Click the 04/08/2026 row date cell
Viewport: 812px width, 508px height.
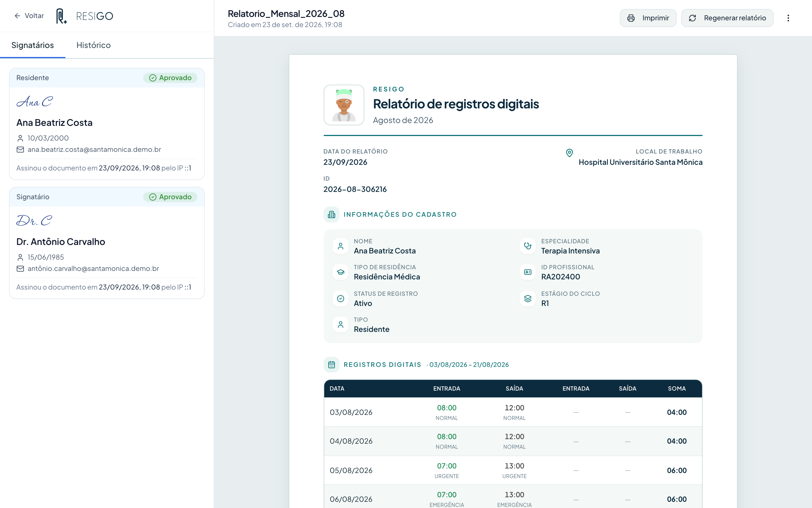(351, 441)
